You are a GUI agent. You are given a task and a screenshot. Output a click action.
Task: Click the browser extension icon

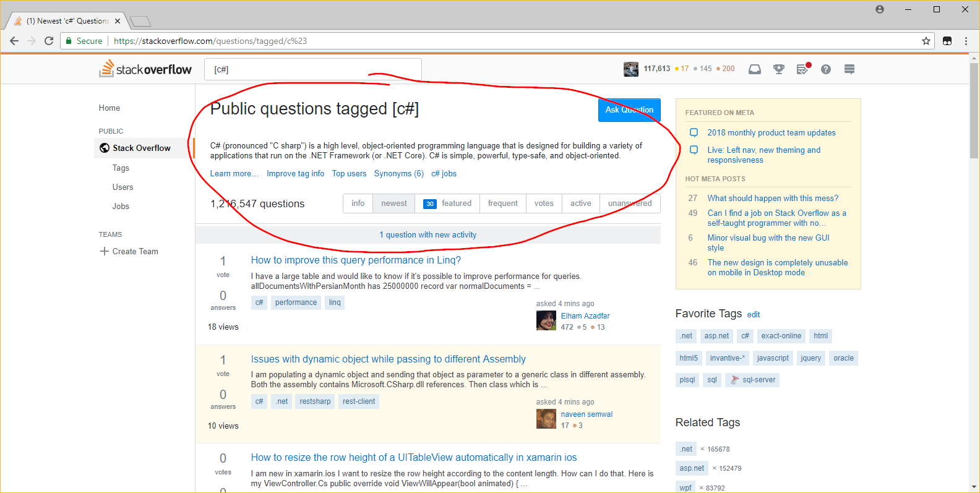[x=947, y=41]
